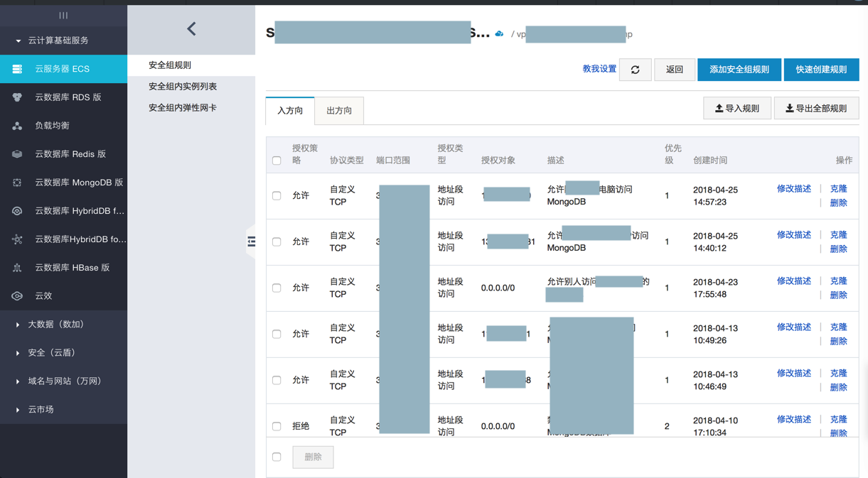Click the 云效 sidebar icon
This screenshot has width=868, height=478.
pyautogui.click(x=17, y=296)
